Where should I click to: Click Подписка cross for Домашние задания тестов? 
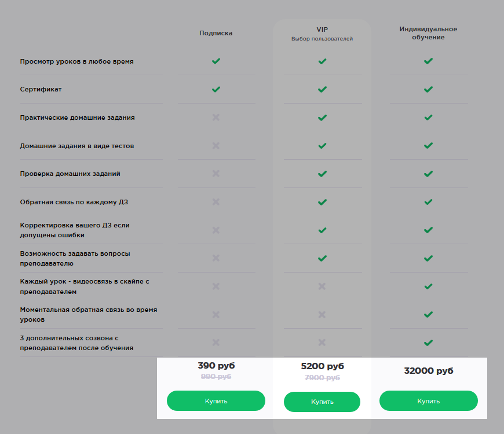tap(216, 146)
